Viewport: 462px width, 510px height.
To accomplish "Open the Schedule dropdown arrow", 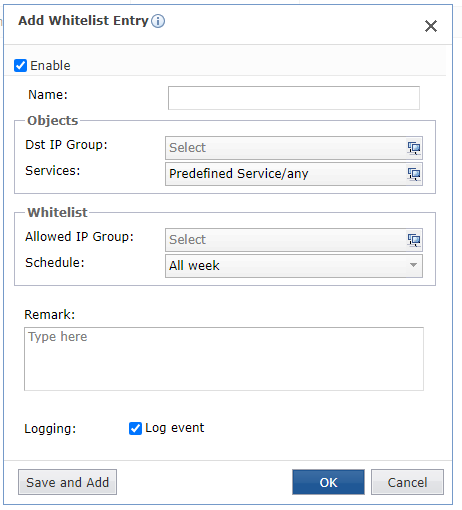I will (413, 265).
